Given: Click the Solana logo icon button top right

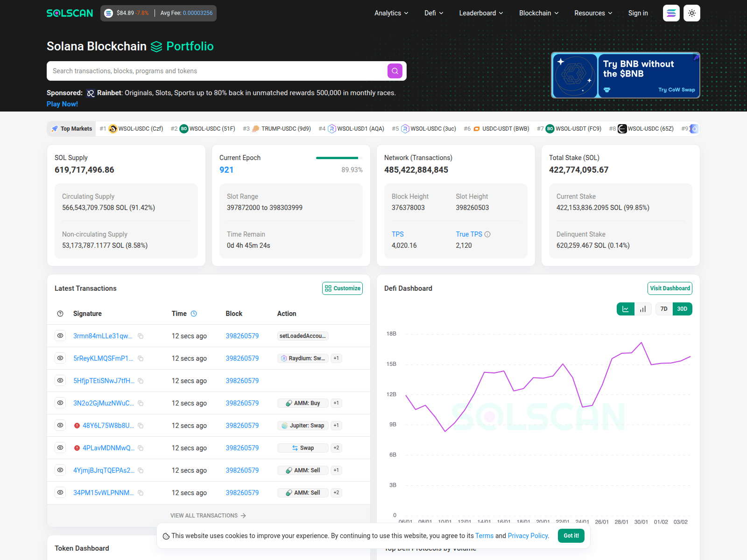Looking at the screenshot, I should [671, 13].
